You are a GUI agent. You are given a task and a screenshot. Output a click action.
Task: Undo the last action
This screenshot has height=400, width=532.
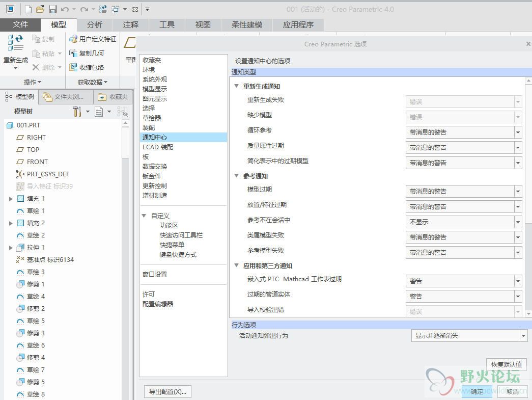point(65,10)
